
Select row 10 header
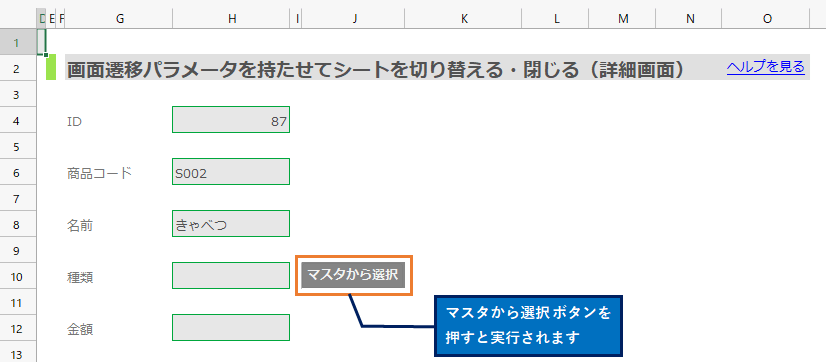18,276
